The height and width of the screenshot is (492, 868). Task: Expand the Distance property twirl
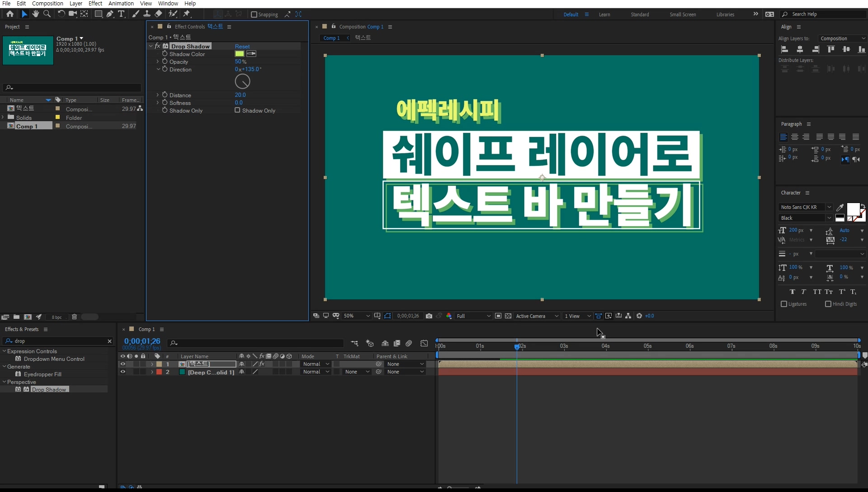click(x=158, y=95)
